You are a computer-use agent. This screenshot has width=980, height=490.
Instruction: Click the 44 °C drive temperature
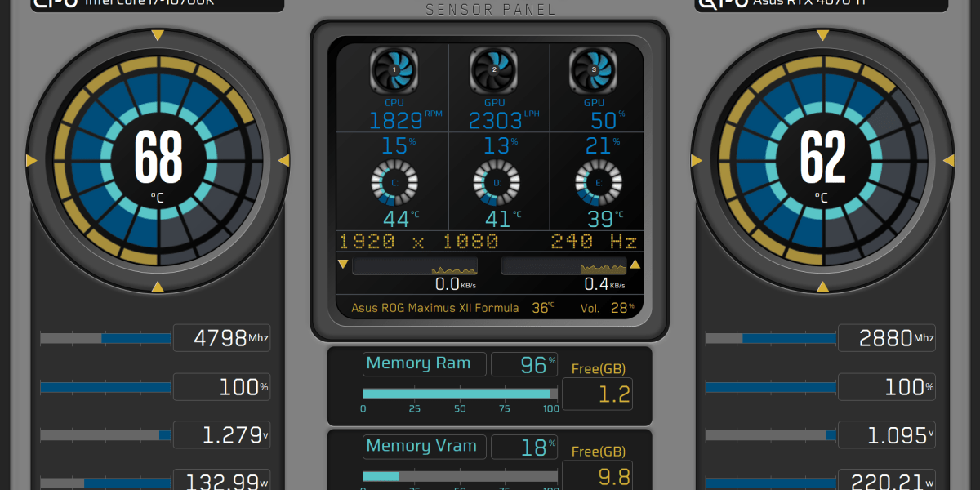pos(400,219)
